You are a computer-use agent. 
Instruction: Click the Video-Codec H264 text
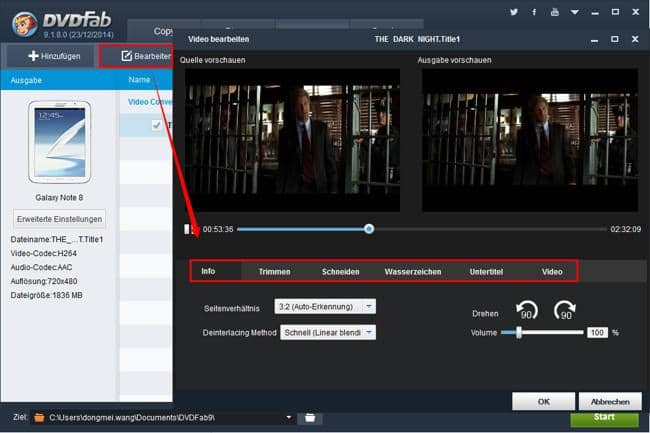click(44, 253)
